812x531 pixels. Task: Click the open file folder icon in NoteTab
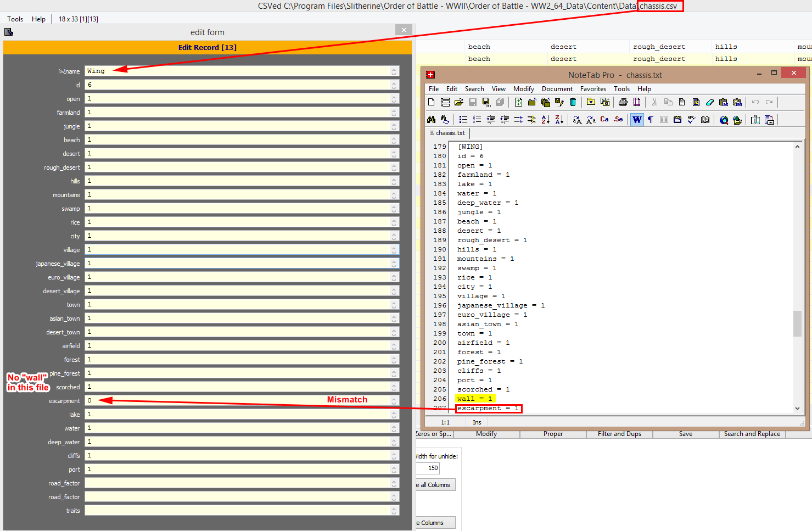pyautogui.click(x=459, y=102)
